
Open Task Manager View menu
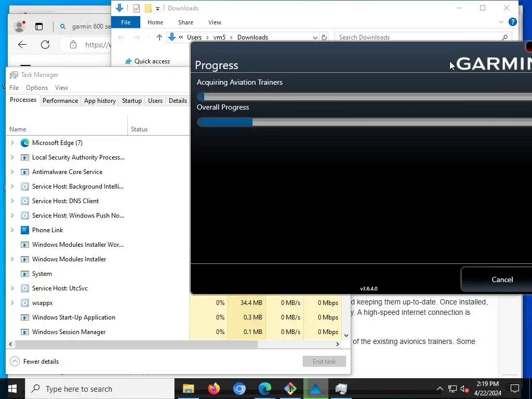[61, 87]
